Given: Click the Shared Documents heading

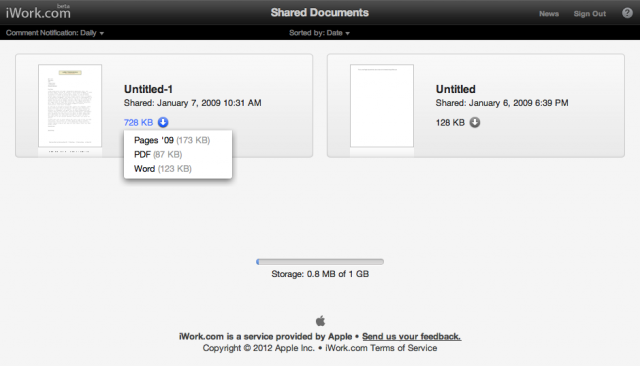Looking at the screenshot, I should coord(320,13).
